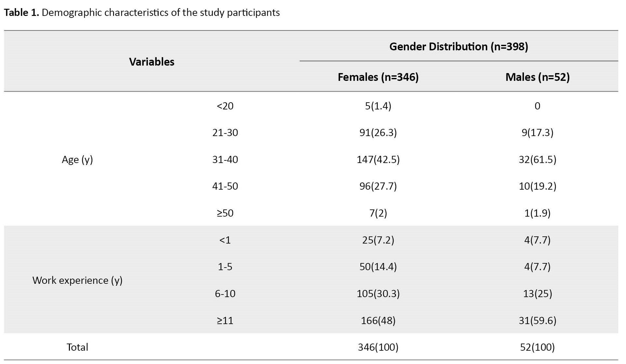Click the "1-5" work experience range

(x=225, y=267)
